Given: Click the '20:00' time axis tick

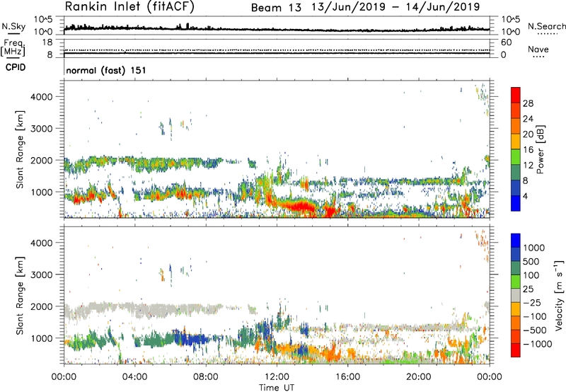Looking at the screenshot, I should click(x=419, y=377).
